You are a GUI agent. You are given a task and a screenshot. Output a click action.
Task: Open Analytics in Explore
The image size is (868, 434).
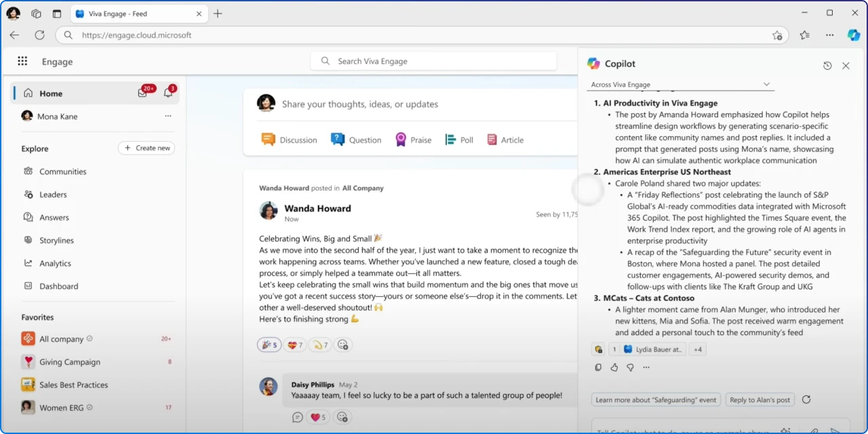[55, 263]
